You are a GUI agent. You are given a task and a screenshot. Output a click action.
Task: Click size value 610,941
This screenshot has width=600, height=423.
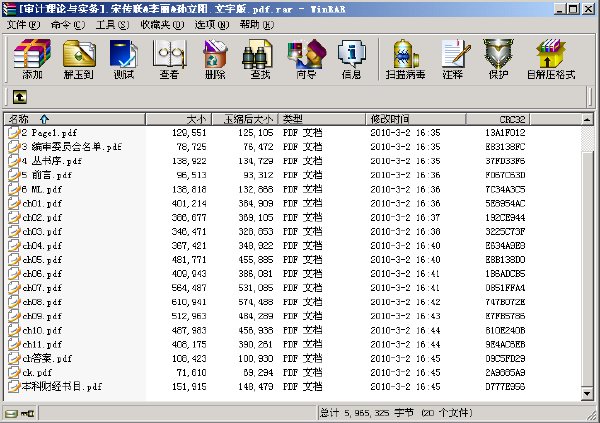point(189,302)
